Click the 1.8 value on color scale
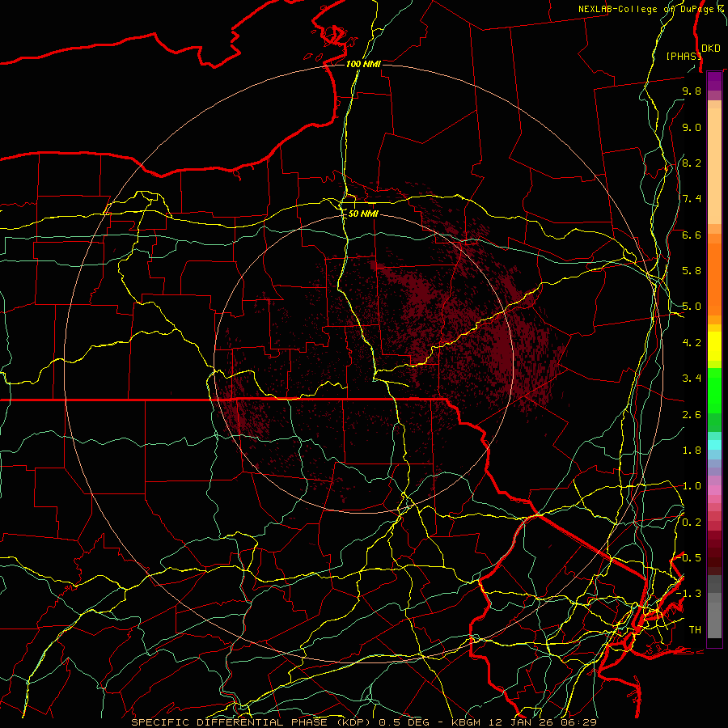Image resolution: width=728 pixels, height=728 pixels. 692,451
